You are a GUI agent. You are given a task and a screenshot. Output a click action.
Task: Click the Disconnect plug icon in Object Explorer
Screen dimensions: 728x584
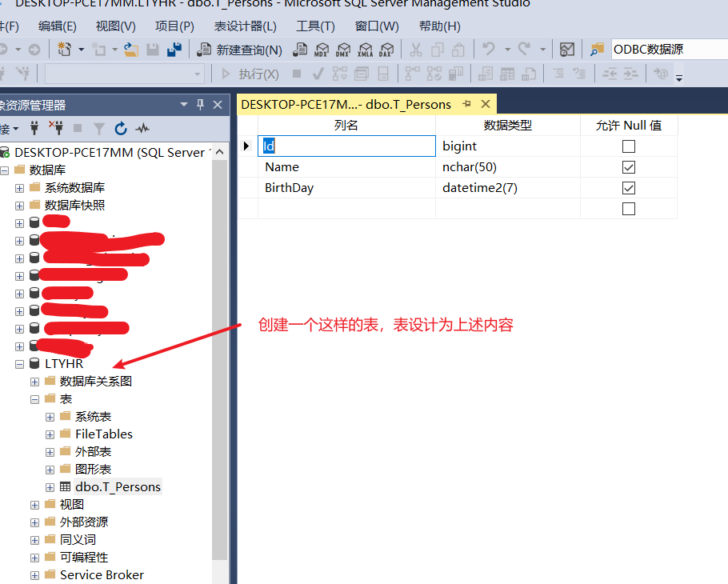coord(56,128)
